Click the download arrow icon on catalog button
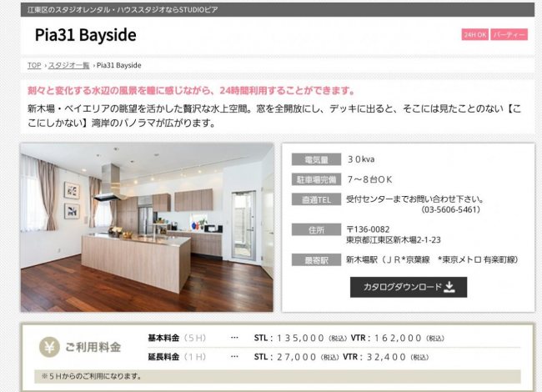 [449, 287]
